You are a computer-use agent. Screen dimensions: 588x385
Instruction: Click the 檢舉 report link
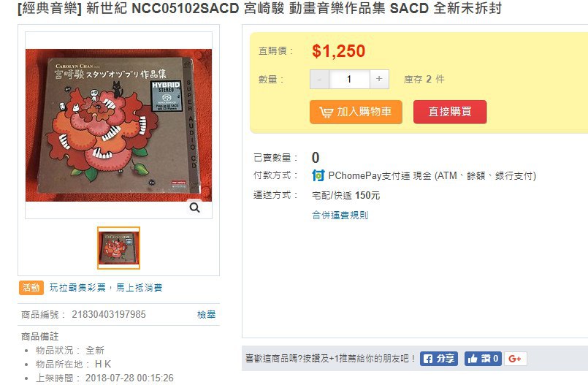206,315
